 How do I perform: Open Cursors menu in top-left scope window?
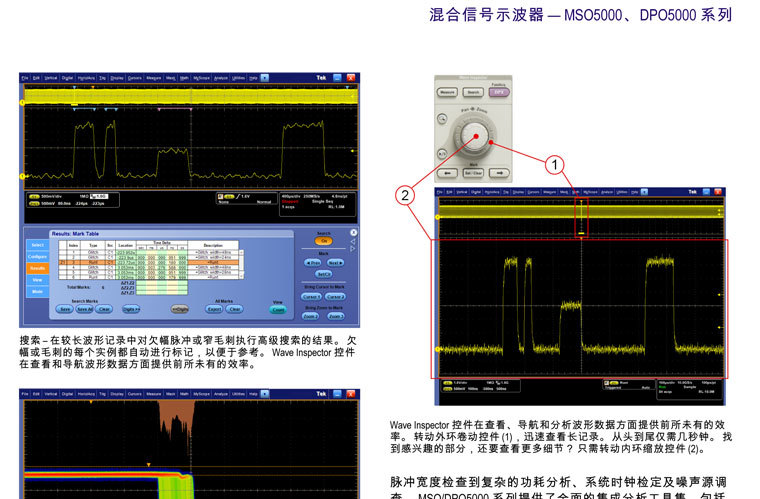coord(134,78)
